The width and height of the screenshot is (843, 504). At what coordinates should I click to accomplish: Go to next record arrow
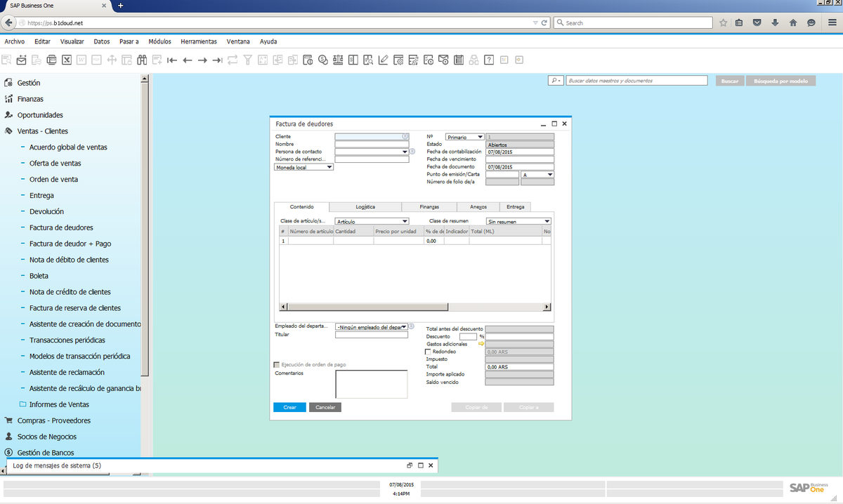[202, 60]
